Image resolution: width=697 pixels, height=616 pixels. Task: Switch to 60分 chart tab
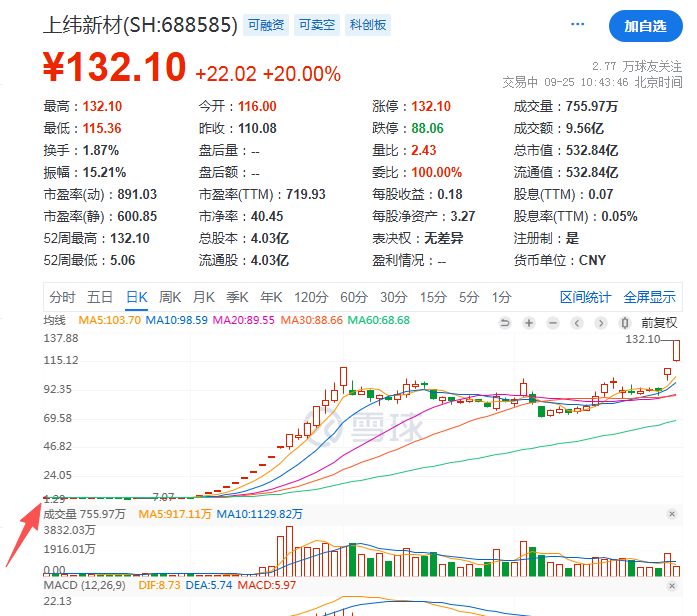tap(354, 297)
